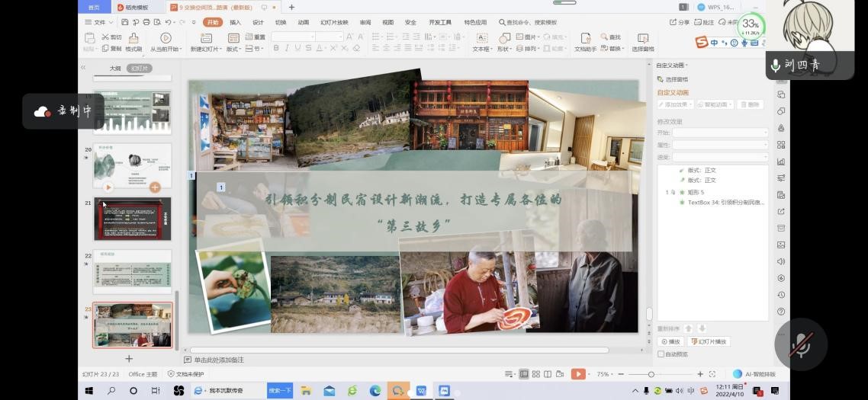Switch slide panel to Outline (大纲) view
The image size is (868, 400).
point(115,69)
